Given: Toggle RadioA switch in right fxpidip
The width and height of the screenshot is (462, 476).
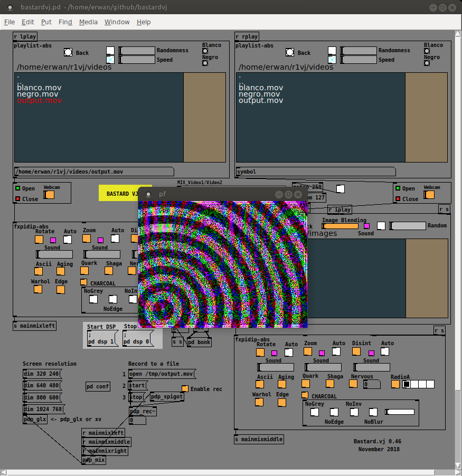Looking at the screenshot, I should tap(395, 384).
